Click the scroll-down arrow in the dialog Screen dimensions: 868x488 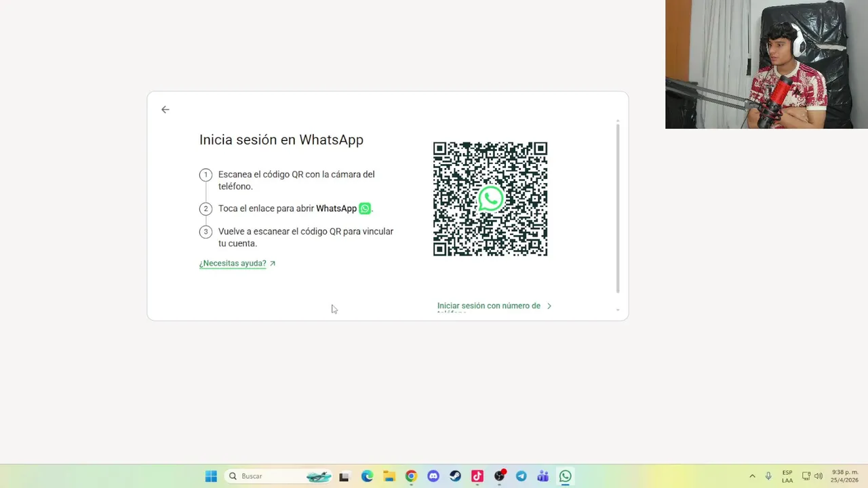coord(618,310)
